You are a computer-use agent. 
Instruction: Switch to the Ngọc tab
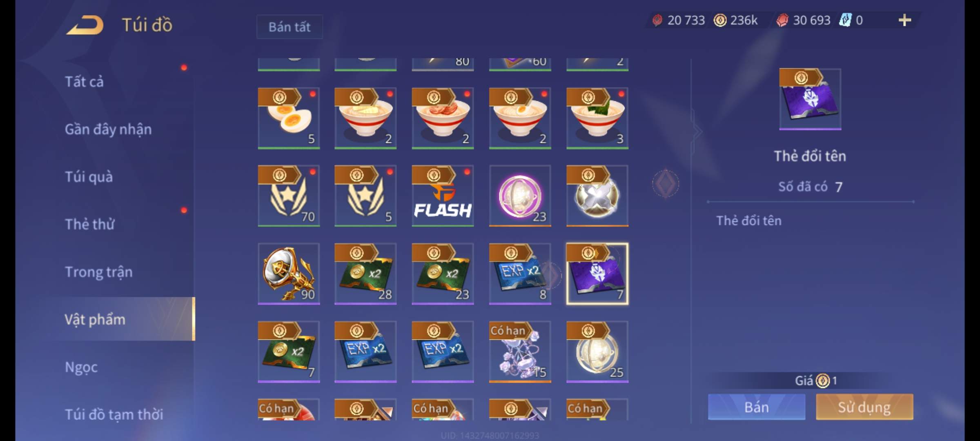[x=81, y=367]
